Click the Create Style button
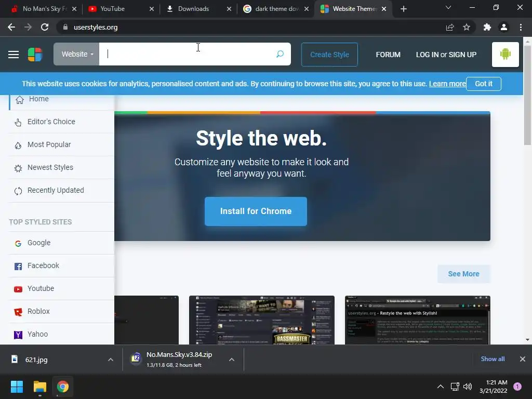The image size is (532, 399). point(329,55)
